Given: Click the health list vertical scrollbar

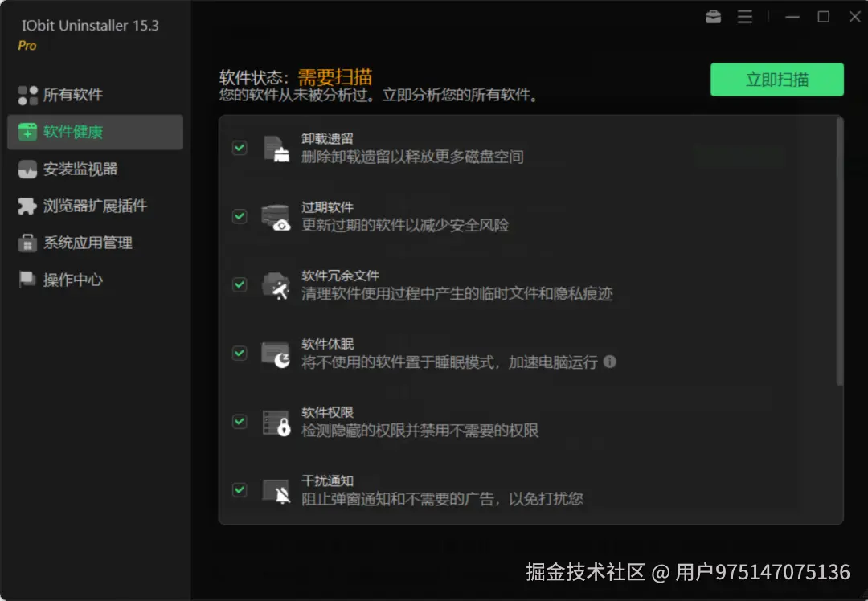Looking at the screenshot, I should [840, 251].
